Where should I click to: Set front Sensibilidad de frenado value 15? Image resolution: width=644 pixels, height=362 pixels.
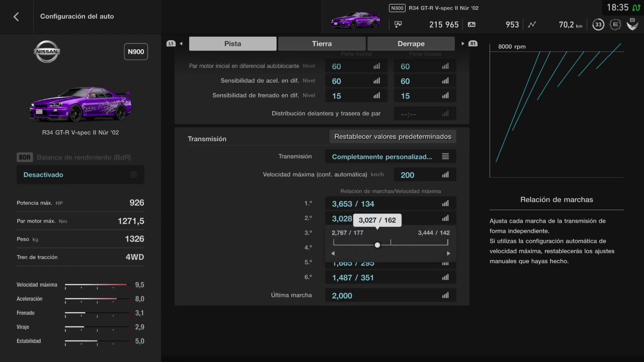tap(356, 96)
